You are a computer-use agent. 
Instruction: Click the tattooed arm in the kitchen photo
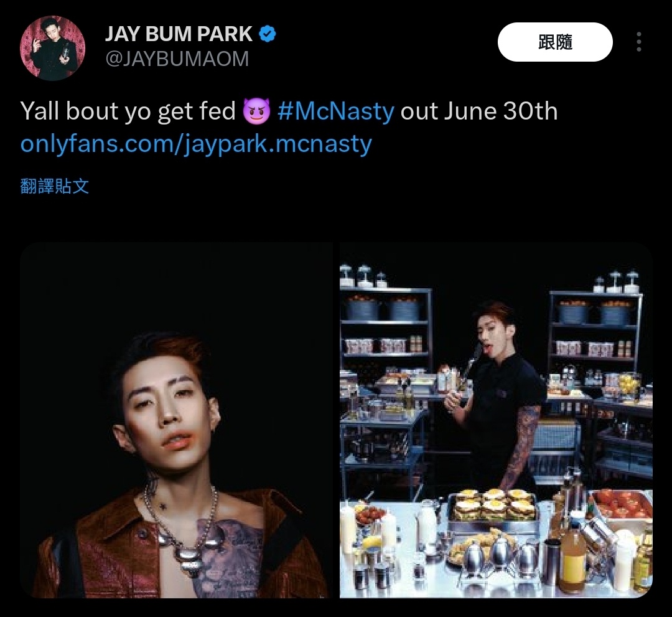tap(521, 446)
